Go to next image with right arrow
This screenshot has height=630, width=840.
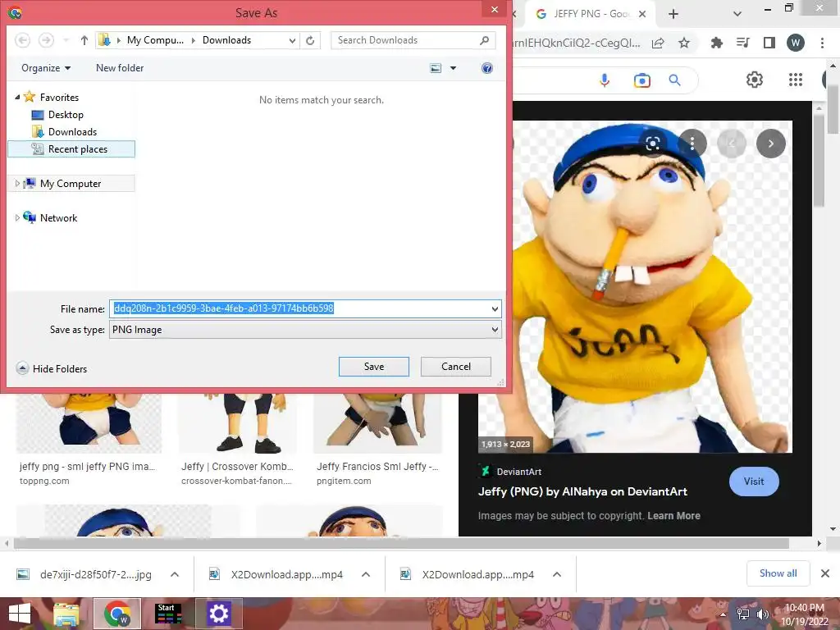point(771,144)
